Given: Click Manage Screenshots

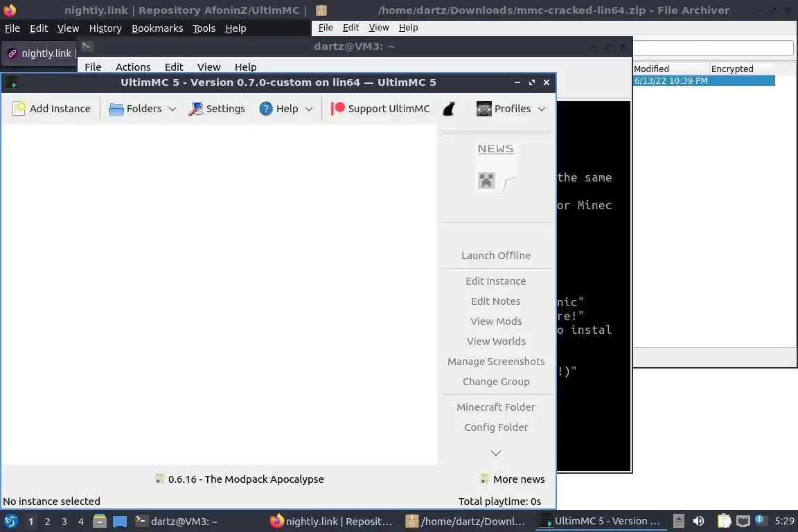Looking at the screenshot, I should [496, 362].
